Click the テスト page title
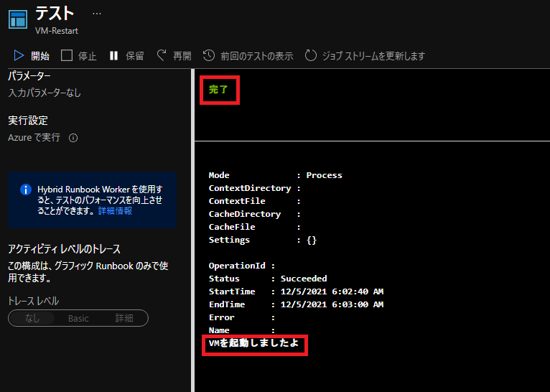This screenshot has width=550, height=392. (55, 14)
